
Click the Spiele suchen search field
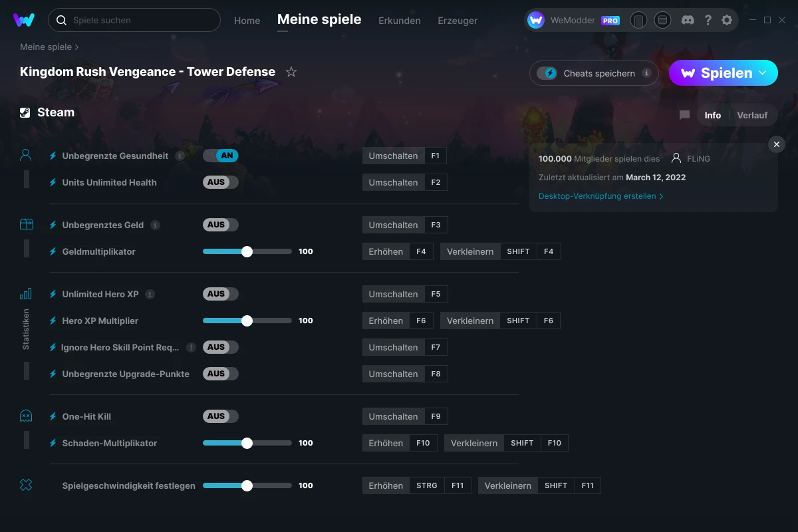point(134,20)
